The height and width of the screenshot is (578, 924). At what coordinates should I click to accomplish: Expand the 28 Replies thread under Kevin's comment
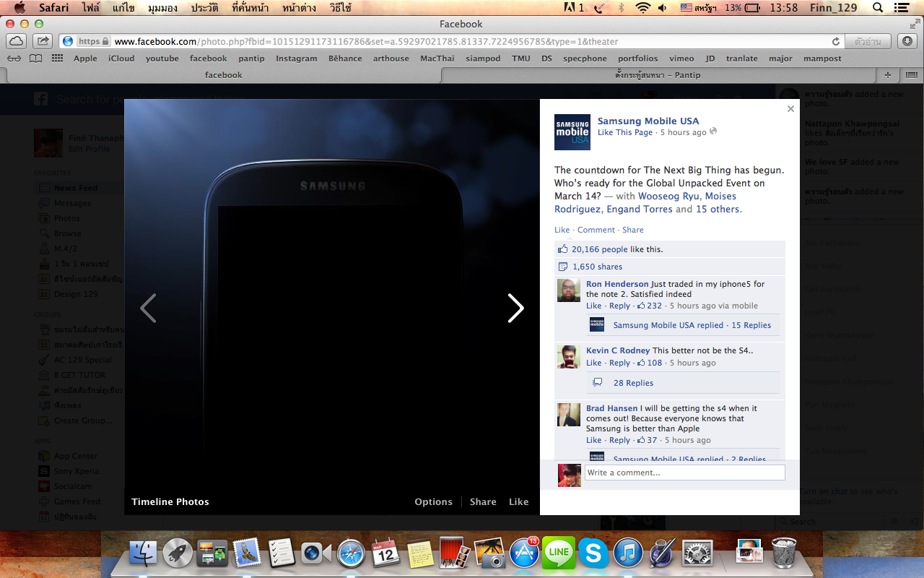(633, 383)
